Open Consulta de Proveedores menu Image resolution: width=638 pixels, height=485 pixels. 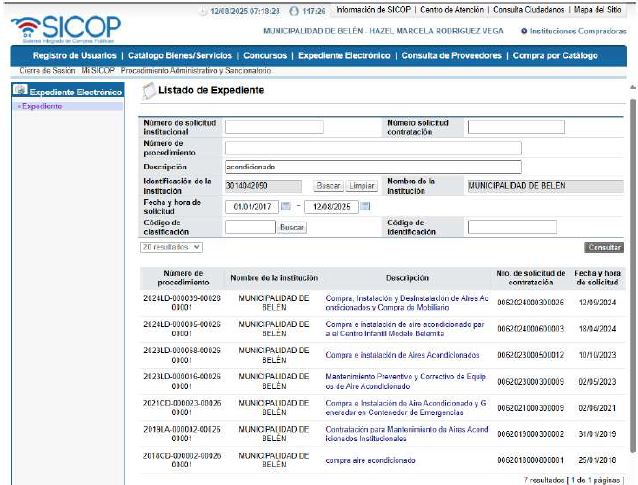[x=452, y=56]
